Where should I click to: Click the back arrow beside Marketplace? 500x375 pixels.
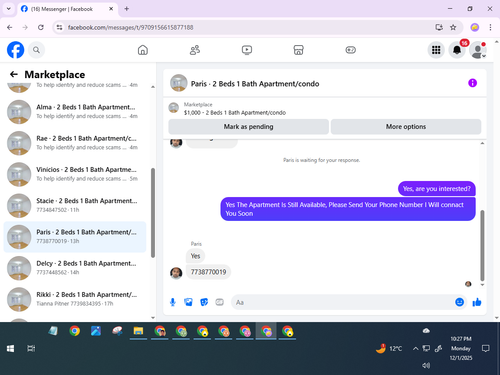[14, 74]
